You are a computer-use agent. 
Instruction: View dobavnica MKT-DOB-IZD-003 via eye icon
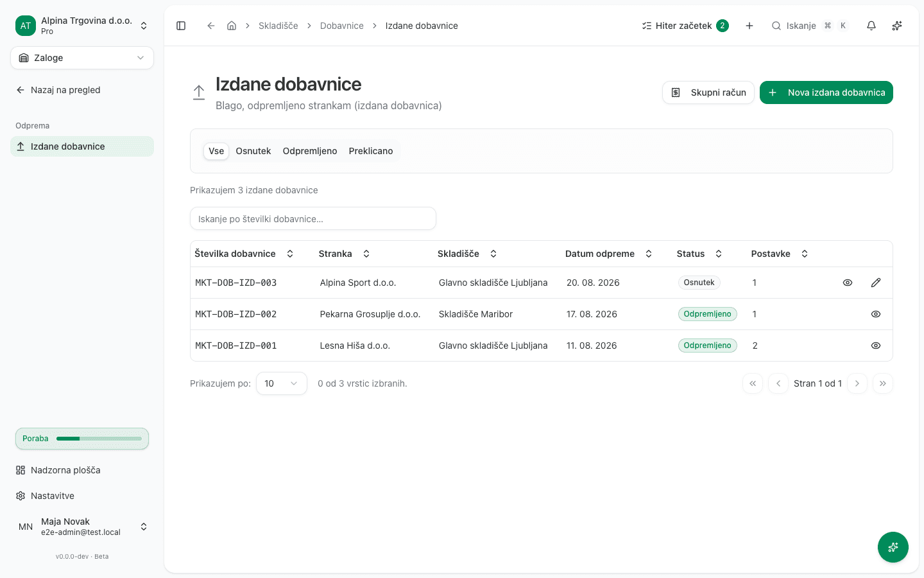[848, 283]
